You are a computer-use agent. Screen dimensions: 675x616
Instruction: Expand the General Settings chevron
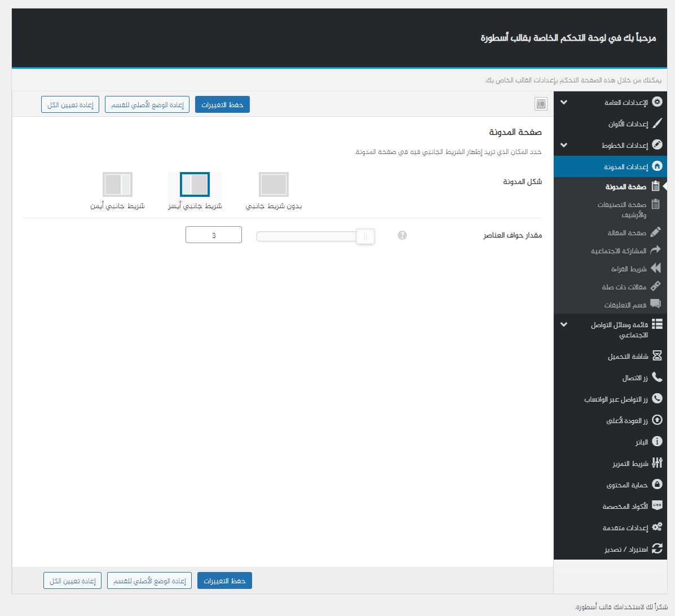point(564,103)
